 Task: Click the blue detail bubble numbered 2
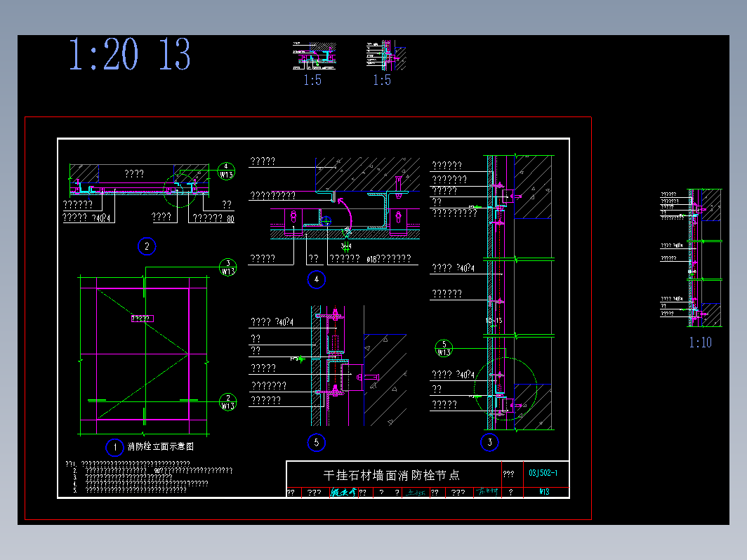tap(147, 246)
